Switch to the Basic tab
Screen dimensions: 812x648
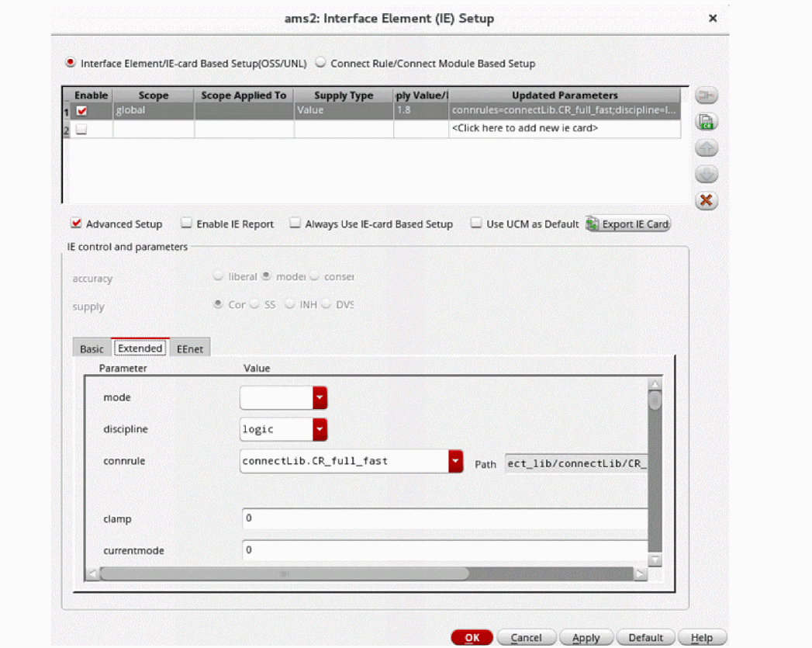pyautogui.click(x=92, y=349)
